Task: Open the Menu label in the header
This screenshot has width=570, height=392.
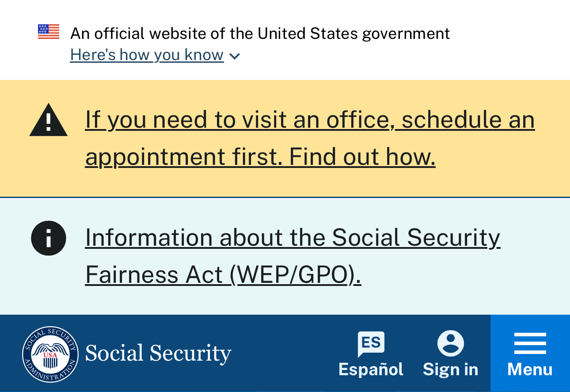Action: (530, 369)
